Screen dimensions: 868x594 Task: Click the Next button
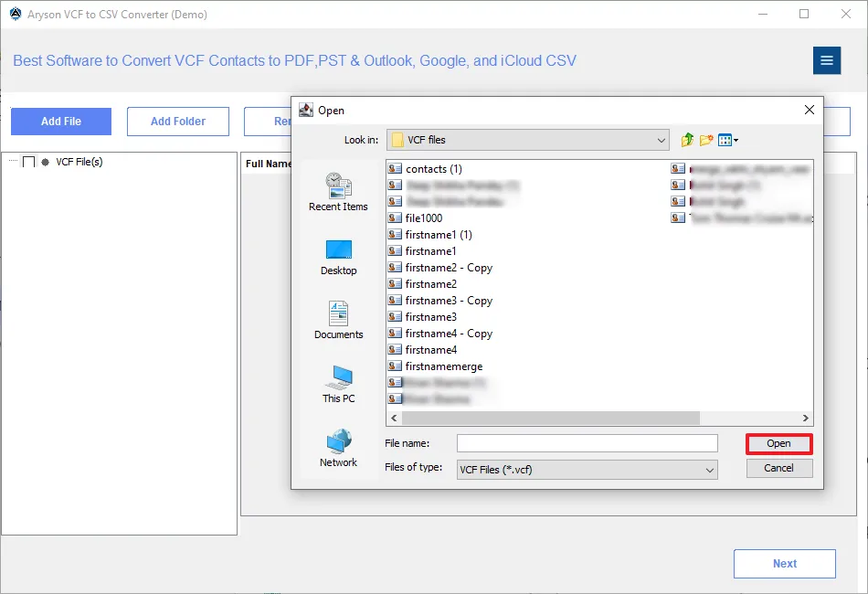(785, 564)
